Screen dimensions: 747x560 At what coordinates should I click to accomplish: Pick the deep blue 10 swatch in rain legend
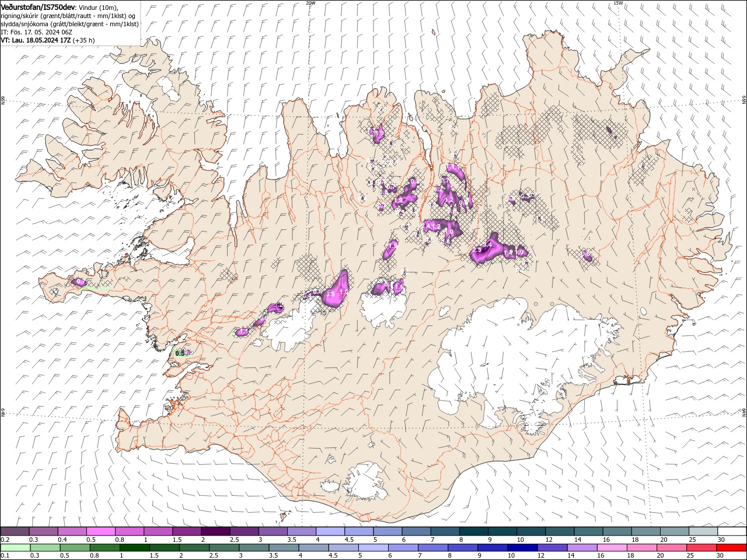522,548
